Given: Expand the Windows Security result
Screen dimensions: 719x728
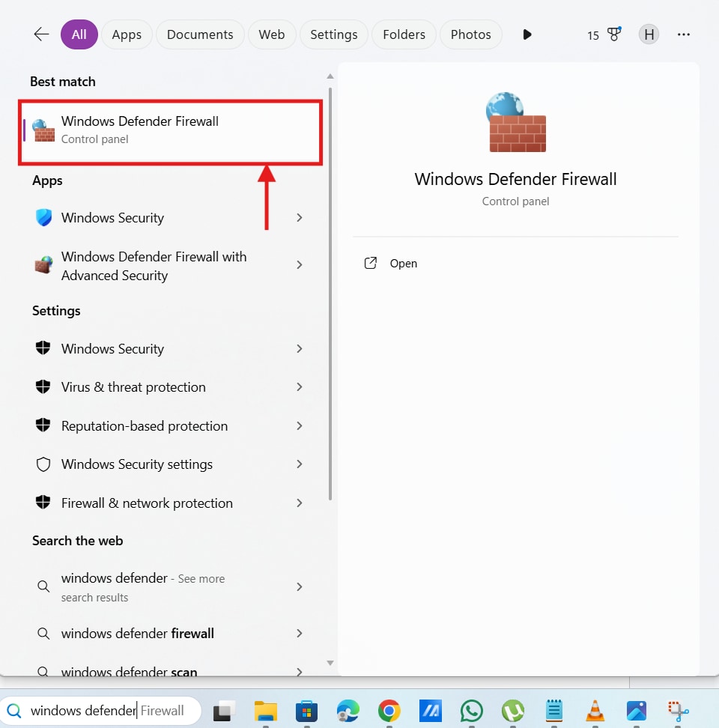Looking at the screenshot, I should pyautogui.click(x=299, y=217).
